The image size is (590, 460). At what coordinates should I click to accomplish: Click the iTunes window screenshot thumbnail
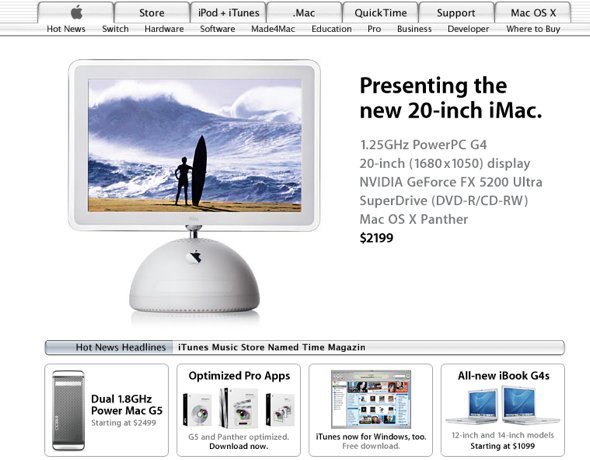point(371,399)
